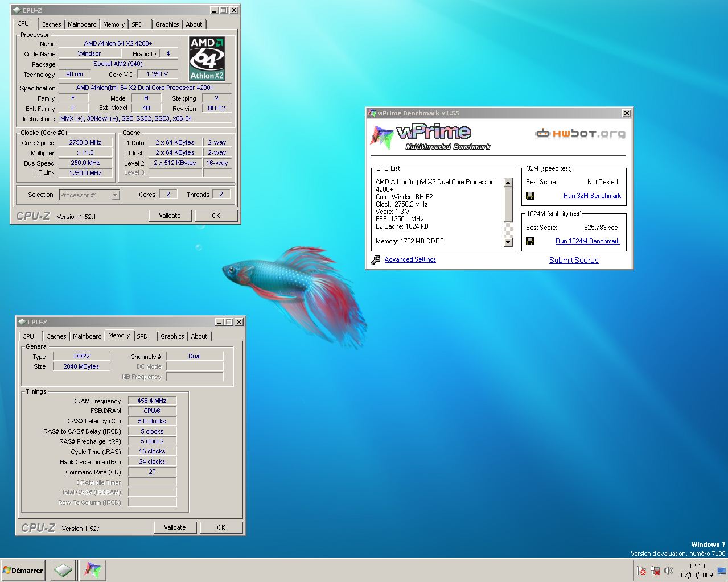Select Caches tab in bottom CPU-Z window
728x582 pixels.
click(x=56, y=336)
